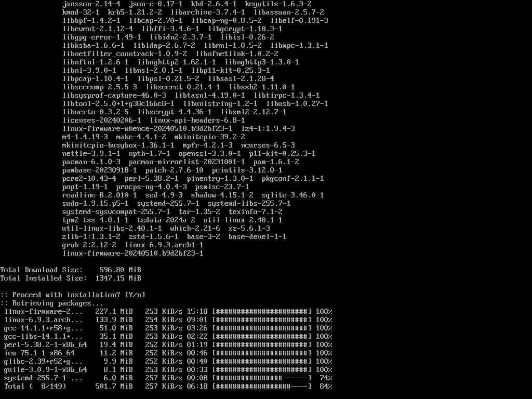Click the Total Download Size value

click(x=120, y=270)
